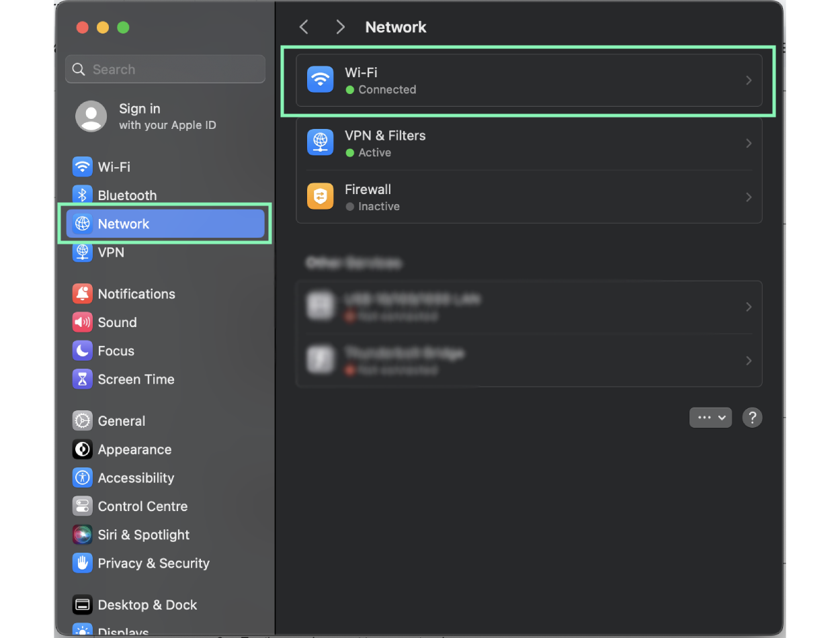
Task: Open the second Other Services row chevron
Action: click(x=749, y=361)
